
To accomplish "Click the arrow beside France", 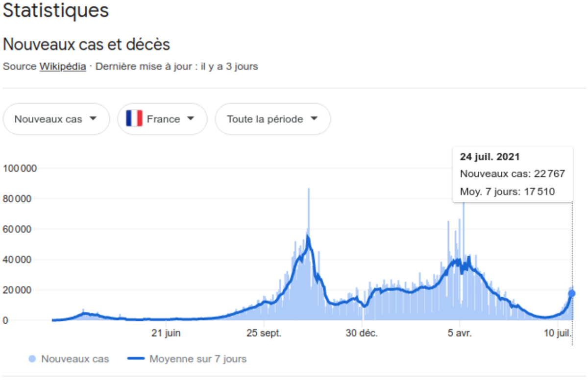I will pos(191,119).
